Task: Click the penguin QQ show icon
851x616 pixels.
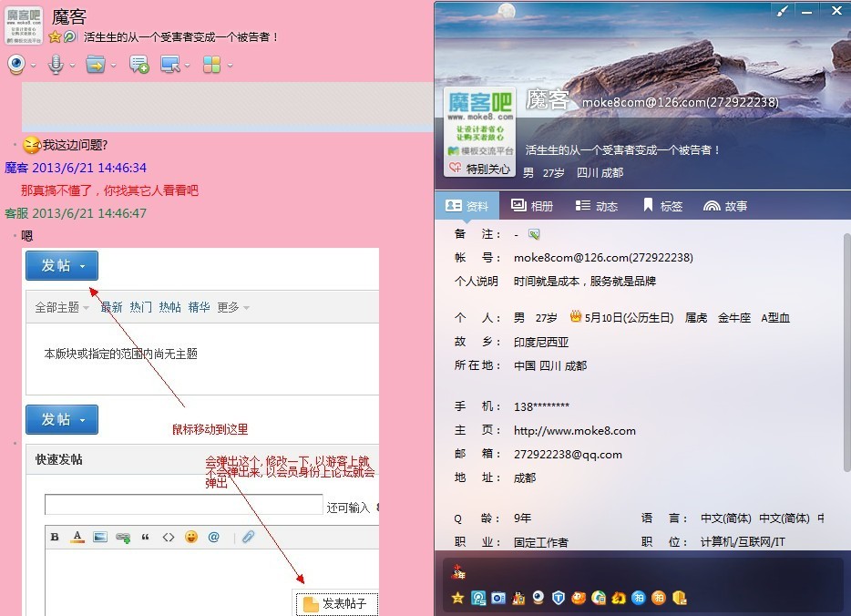Action: coord(518,598)
